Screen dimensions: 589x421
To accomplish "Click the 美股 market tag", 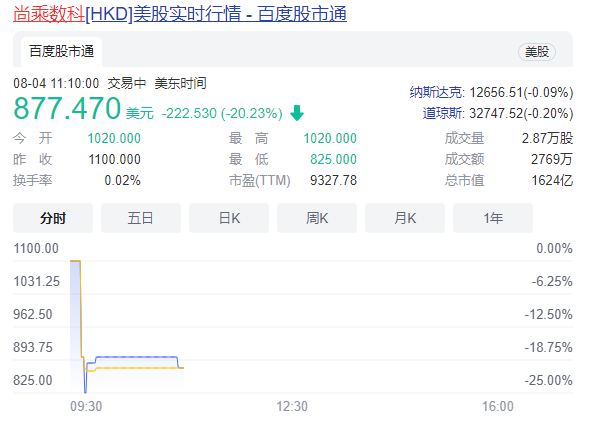I will point(537,52).
